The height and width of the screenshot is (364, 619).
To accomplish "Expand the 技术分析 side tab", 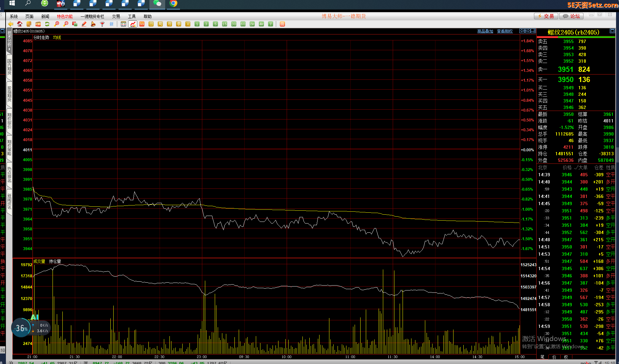I will point(9,41).
